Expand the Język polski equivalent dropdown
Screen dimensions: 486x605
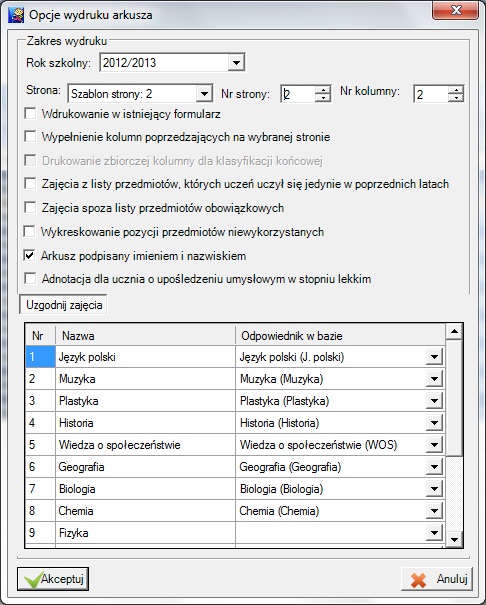(x=434, y=357)
